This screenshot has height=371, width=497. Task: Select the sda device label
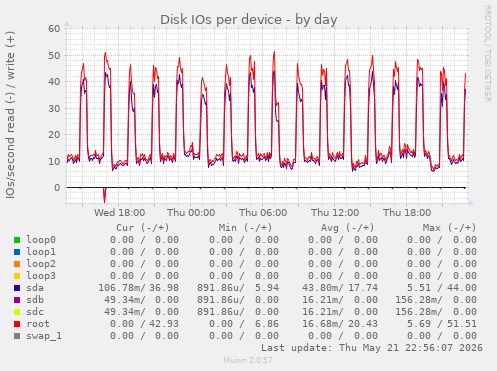click(35, 288)
